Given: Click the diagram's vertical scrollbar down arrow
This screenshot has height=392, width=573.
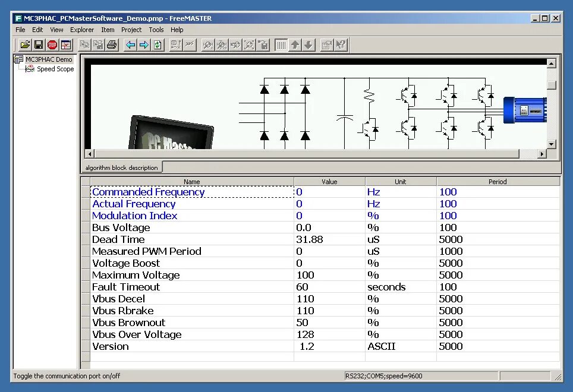Looking at the screenshot, I should [551, 144].
